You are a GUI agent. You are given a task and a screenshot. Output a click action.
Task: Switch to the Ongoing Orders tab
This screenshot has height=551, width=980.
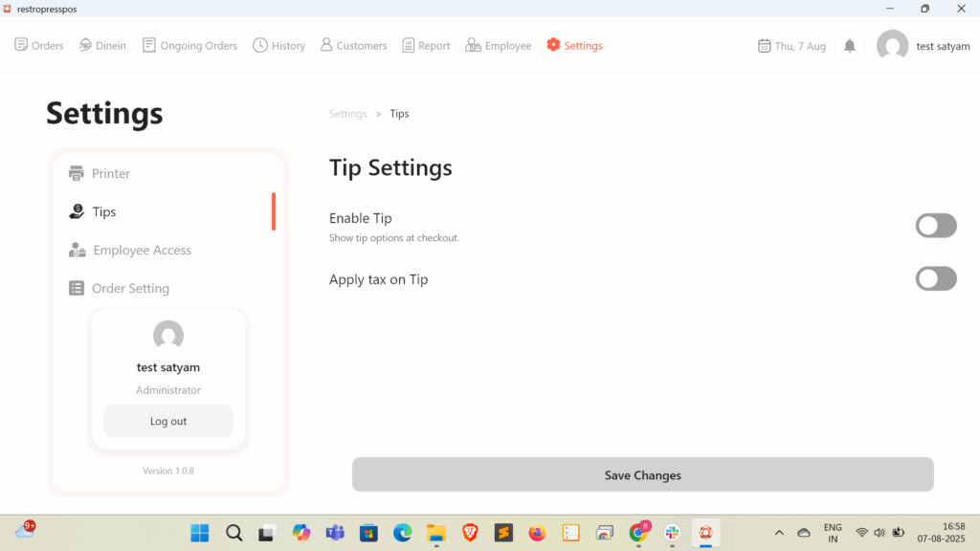[x=189, y=45]
